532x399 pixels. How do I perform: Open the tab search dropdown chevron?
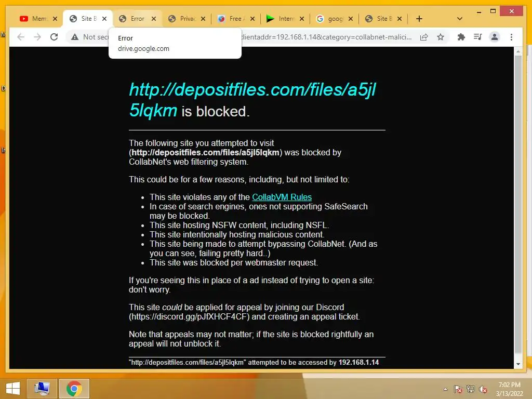pyautogui.click(x=460, y=19)
